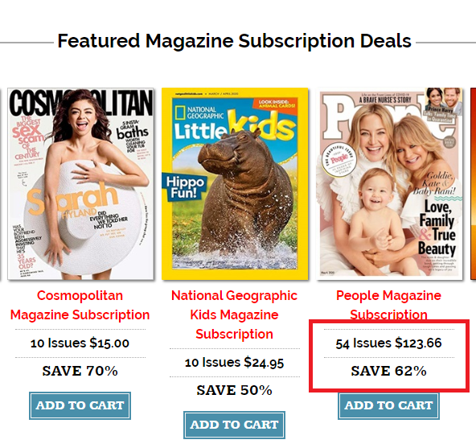Select the 54 Issues $123.66 price line

pos(388,343)
